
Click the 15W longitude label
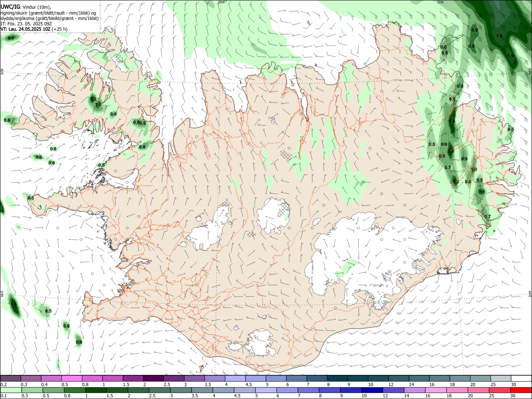tap(440, 2)
